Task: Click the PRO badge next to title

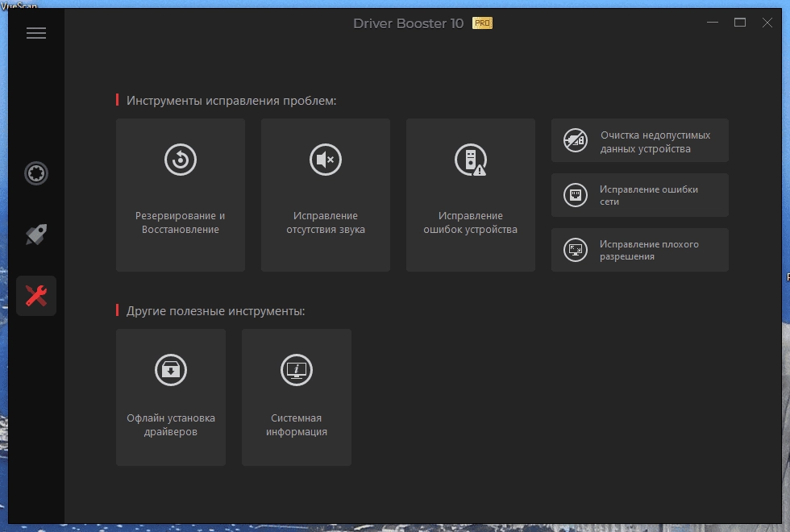Action: coord(482,23)
